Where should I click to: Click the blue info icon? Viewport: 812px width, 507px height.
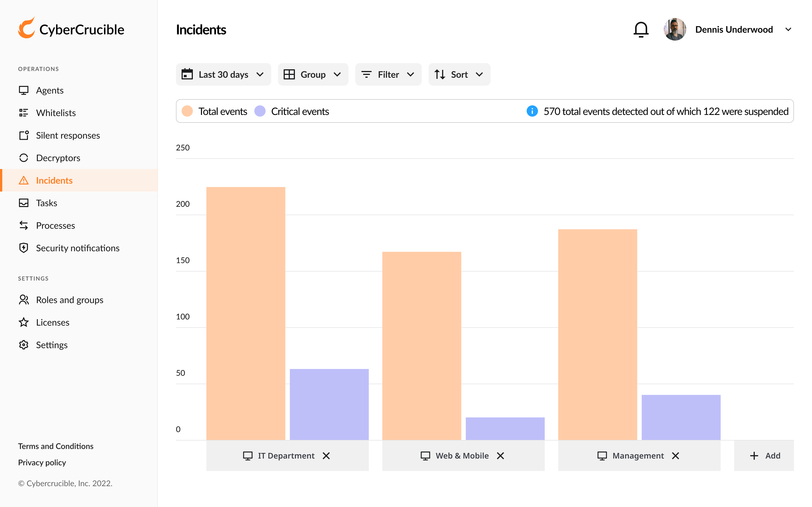pyautogui.click(x=532, y=111)
